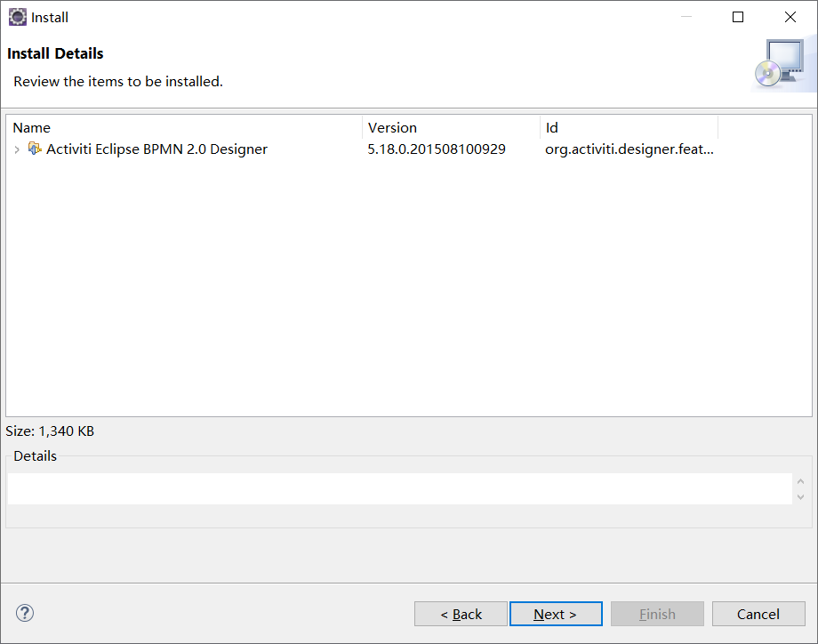
Task: Click the Eclipse Install window title icon
Action: click(17, 17)
